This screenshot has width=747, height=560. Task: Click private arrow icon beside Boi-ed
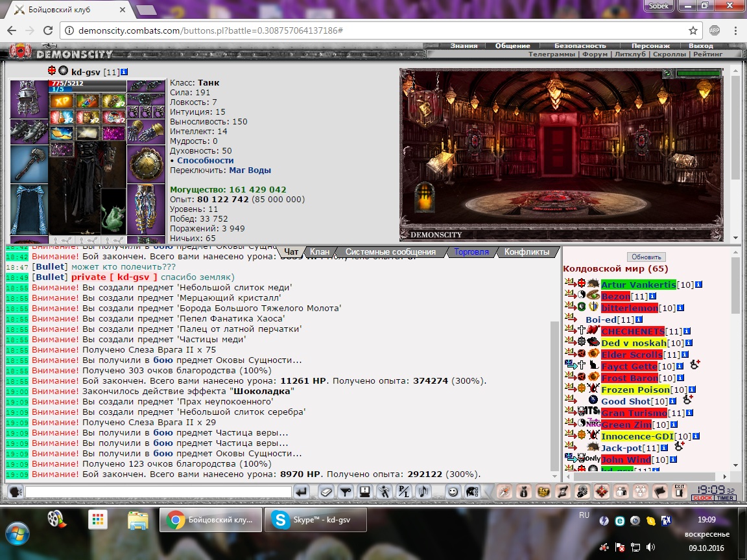[x=570, y=318]
